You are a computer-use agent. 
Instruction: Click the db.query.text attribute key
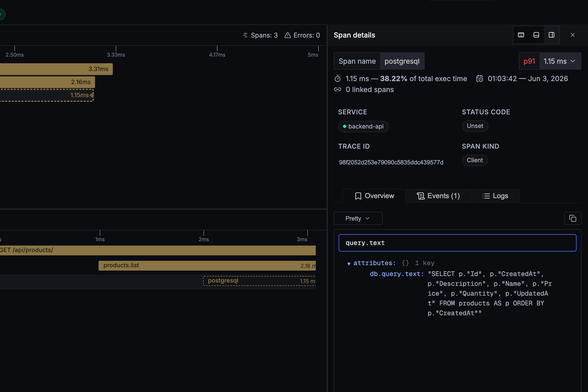point(397,274)
